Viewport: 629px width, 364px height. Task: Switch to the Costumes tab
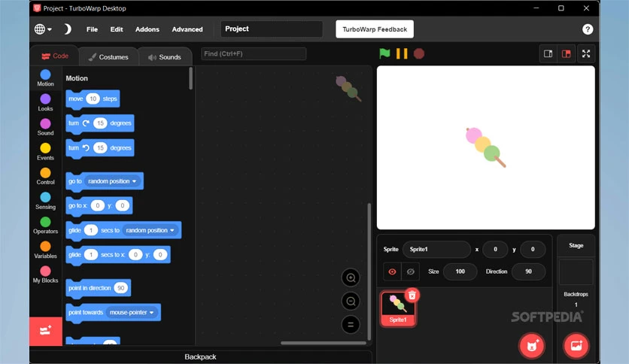(108, 57)
